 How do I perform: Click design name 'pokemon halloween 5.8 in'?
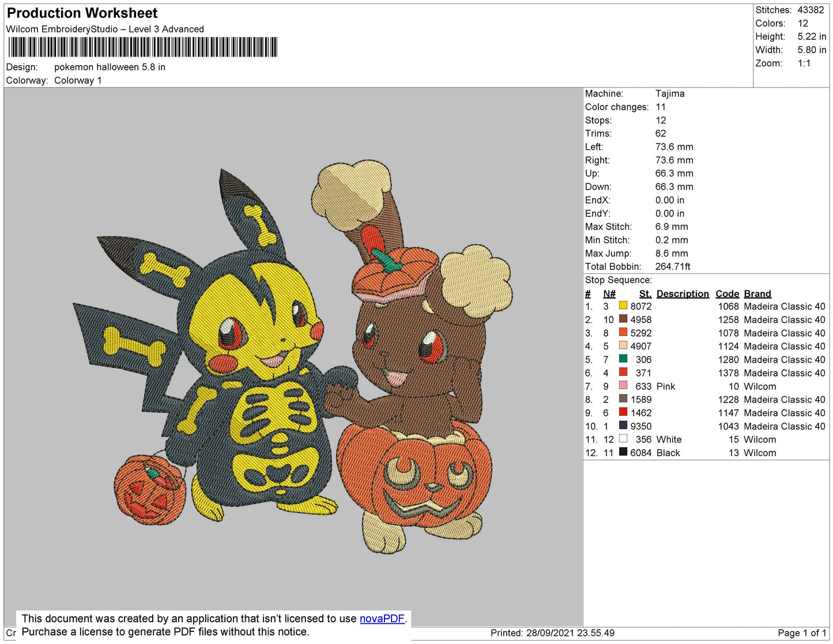(110, 67)
